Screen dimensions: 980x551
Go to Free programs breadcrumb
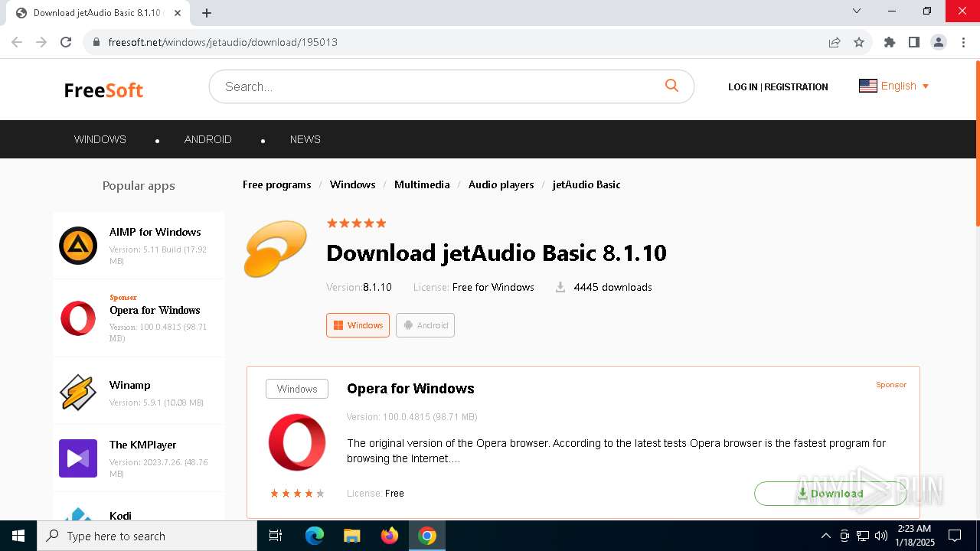click(276, 184)
